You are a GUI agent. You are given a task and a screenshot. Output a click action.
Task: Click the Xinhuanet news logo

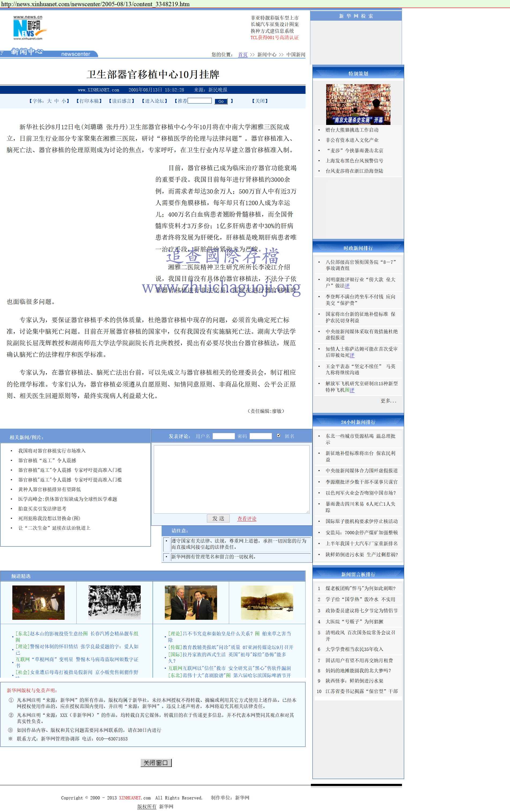(29, 28)
